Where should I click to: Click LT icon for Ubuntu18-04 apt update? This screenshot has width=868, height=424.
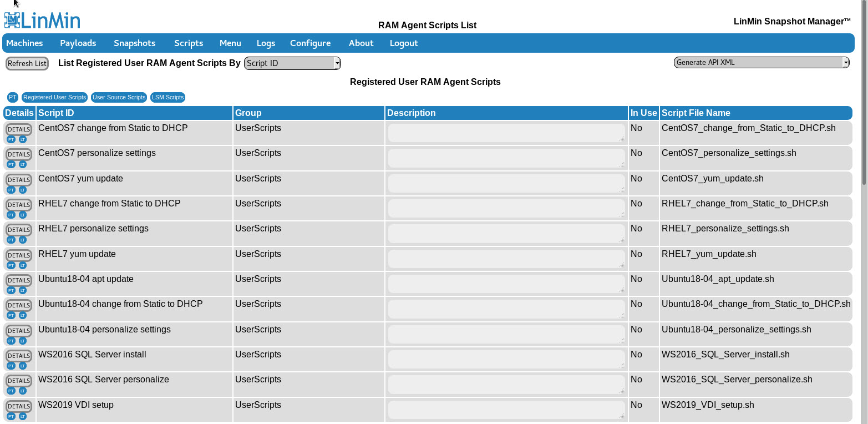point(23,290)
